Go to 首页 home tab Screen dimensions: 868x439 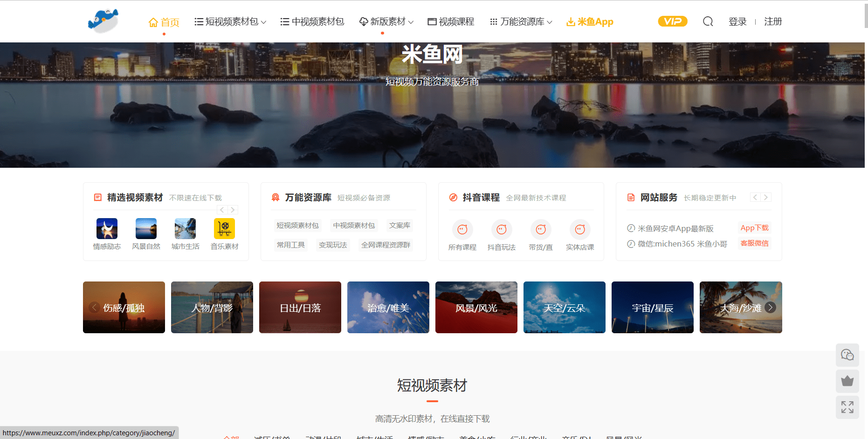164,22
